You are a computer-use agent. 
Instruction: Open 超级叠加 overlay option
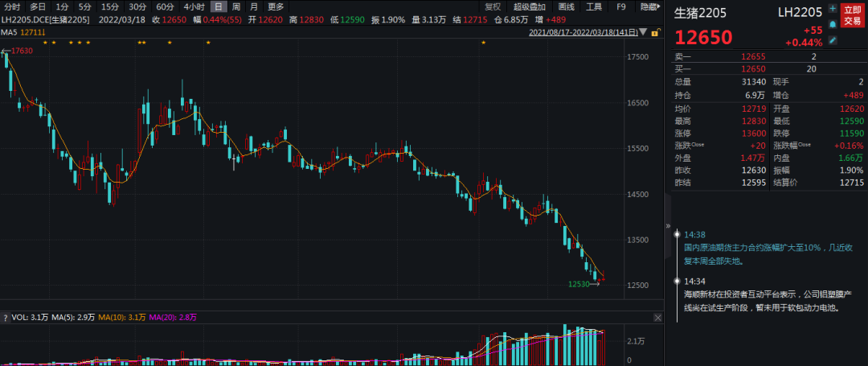click(529, 6)
